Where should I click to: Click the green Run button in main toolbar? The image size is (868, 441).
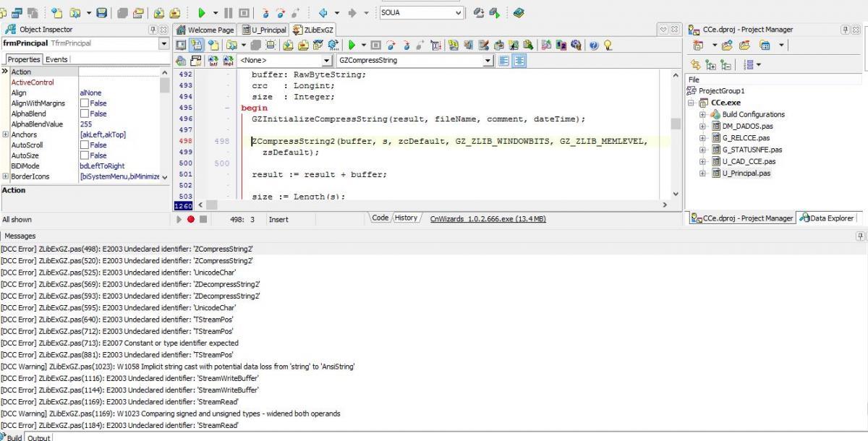tap(202, 13)
